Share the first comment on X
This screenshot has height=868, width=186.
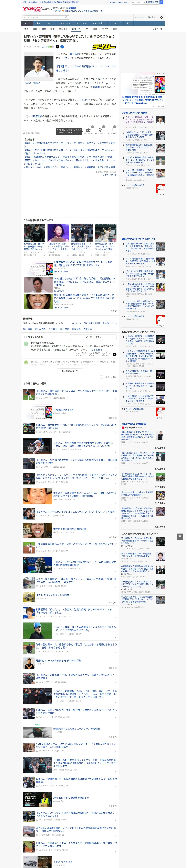coord(114,354)
